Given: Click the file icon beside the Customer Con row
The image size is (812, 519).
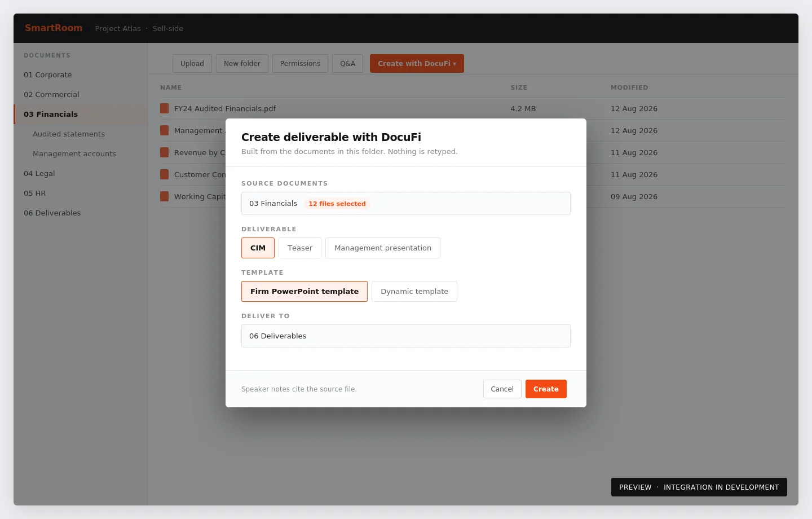Looking at the screenshot, I should [164, 174].
